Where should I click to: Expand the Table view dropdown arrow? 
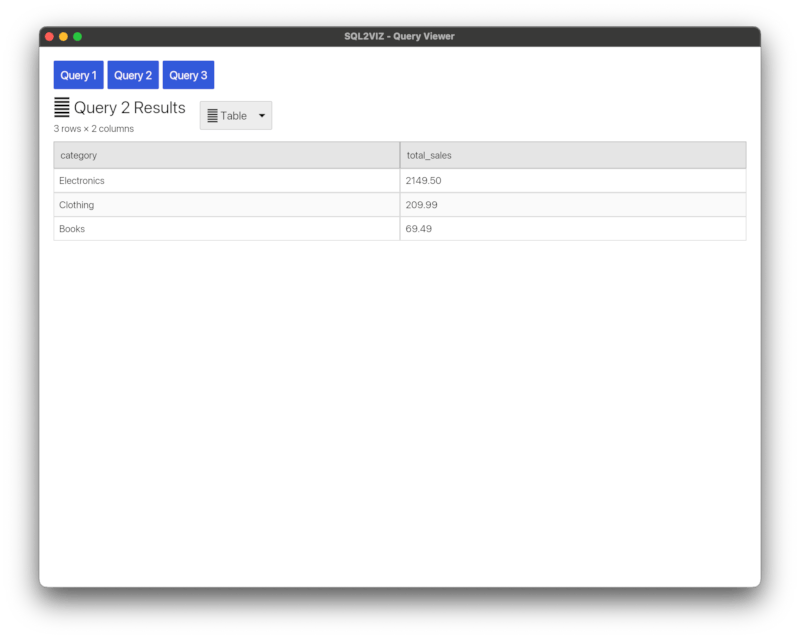click(262, 116)
